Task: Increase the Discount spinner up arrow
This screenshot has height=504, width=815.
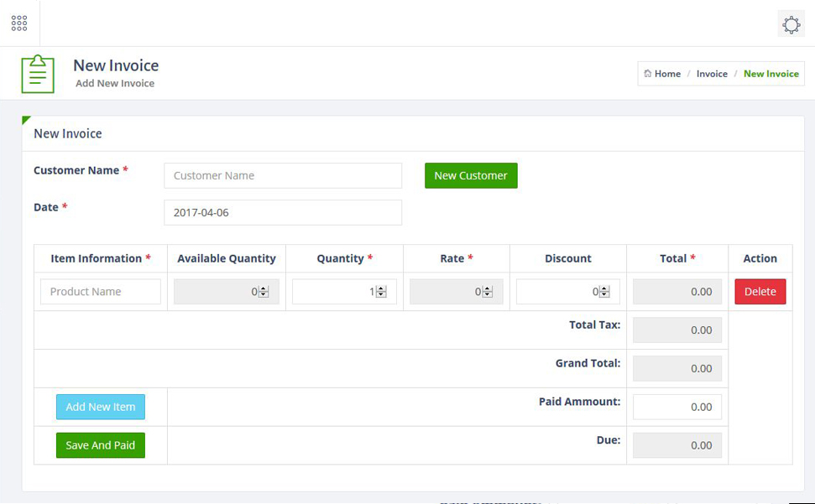Action: point(604,288)
